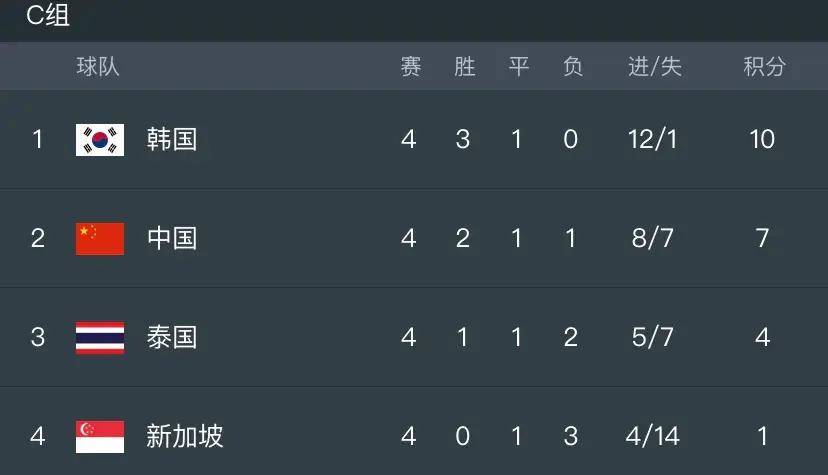Click the Singapore flag icon

[100, 436]
